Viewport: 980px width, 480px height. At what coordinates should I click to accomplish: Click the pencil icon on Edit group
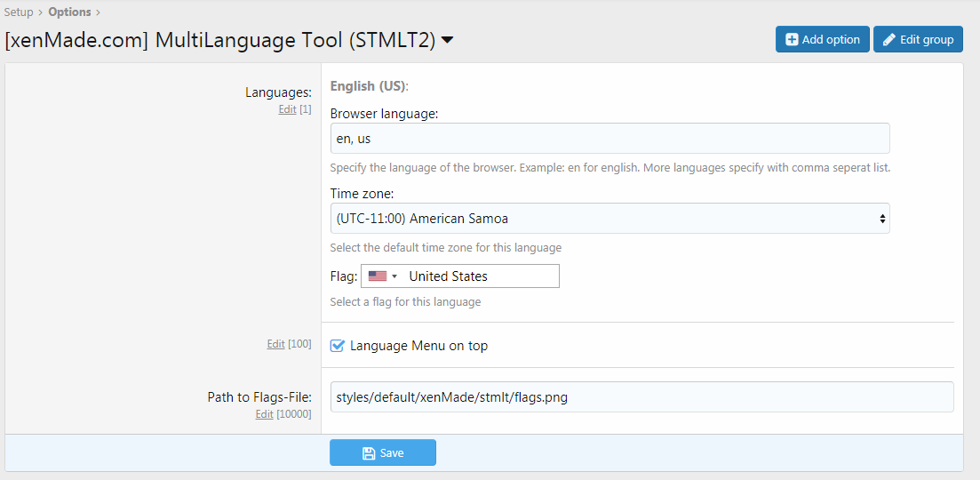coord(888,40)
